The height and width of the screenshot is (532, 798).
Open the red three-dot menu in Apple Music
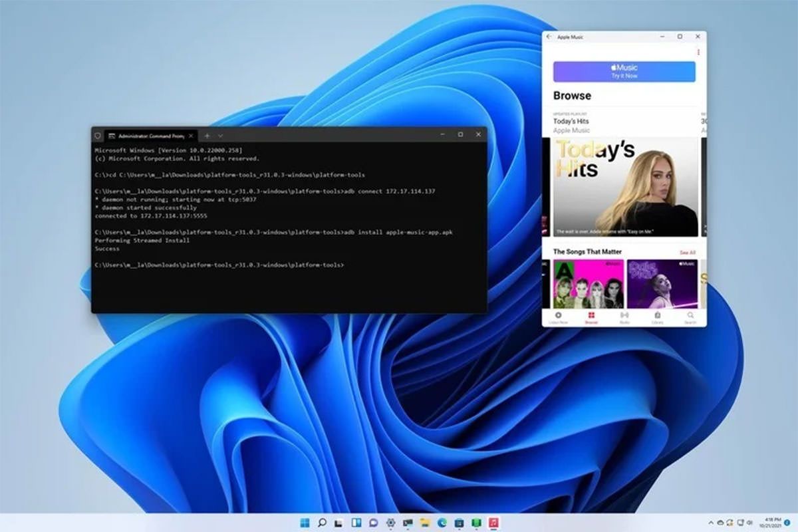click(698, 52)
